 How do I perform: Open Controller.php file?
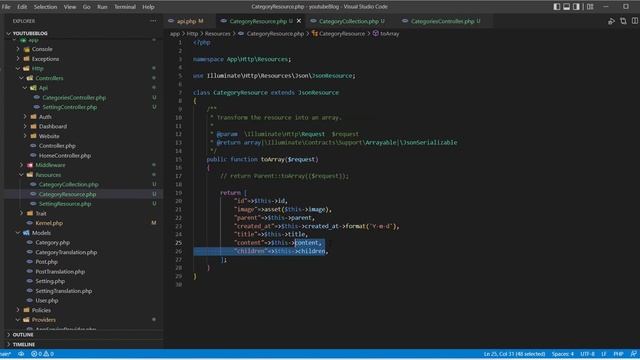click(57, 146)
